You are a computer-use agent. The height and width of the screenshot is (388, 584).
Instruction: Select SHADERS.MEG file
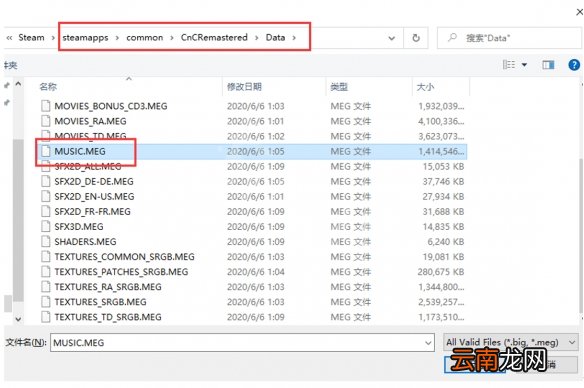(x=85, y=242)
